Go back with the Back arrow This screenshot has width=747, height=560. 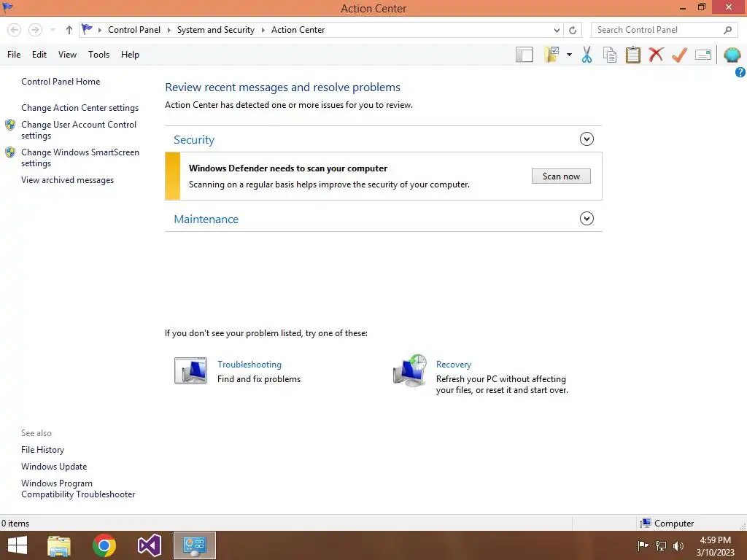click(15, 30)
